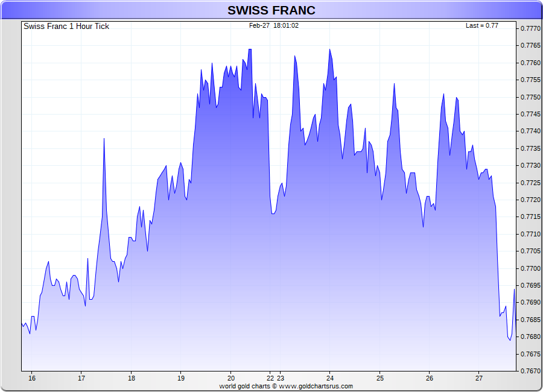Click the 0.7700 price axis label
This screenshot has height=392, width=543.
pos(530,268)
